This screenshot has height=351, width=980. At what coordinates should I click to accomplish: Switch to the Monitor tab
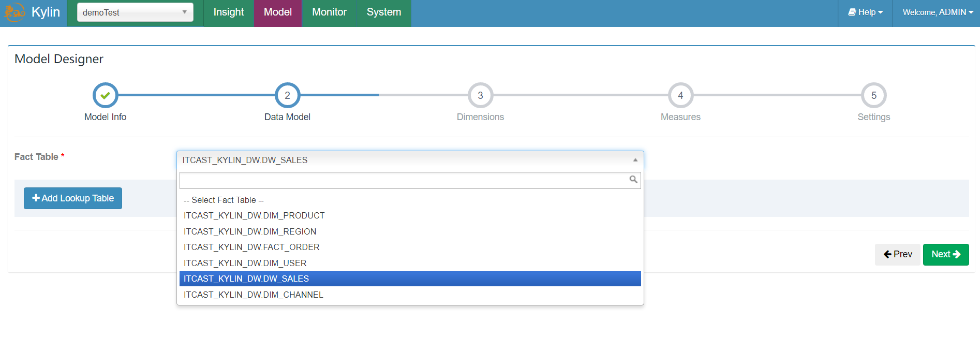(x=329, y=12)
